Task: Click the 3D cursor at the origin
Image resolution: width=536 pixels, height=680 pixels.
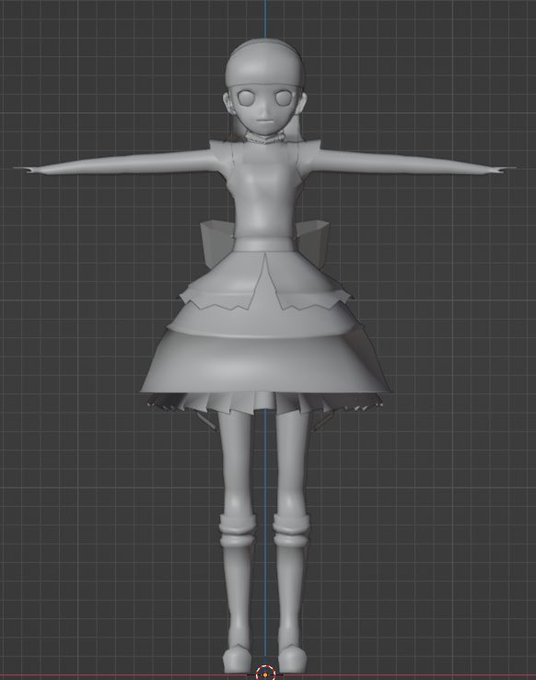Action: click(265, 673)
